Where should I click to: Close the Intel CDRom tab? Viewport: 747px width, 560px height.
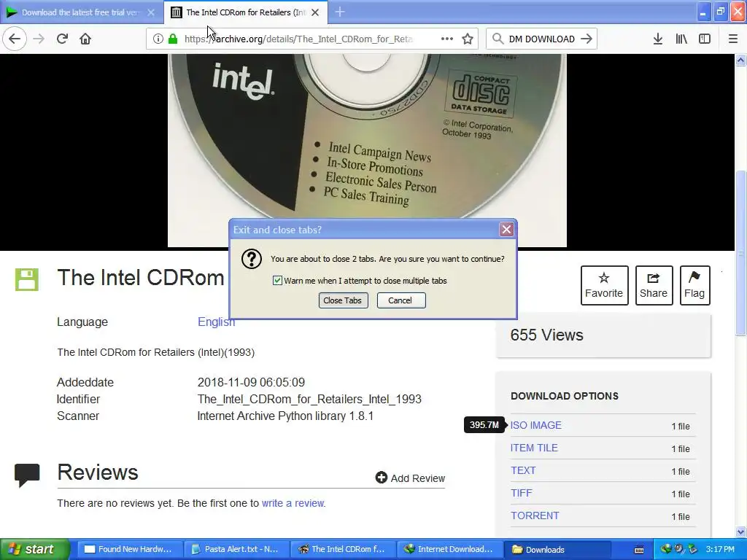(x=315, y=12)
